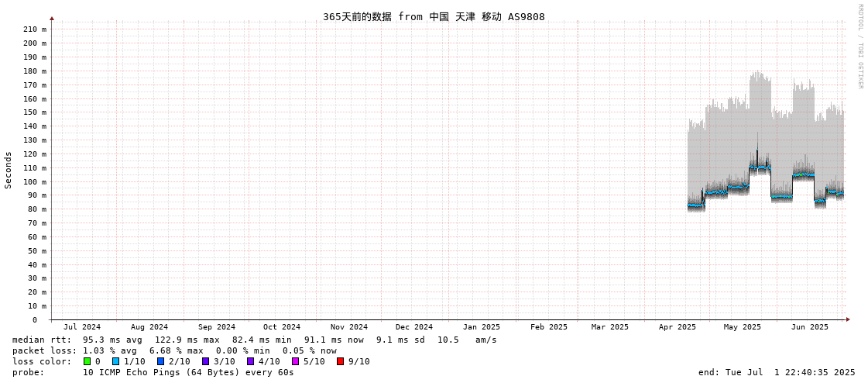Click the '100 m' y-axis tick label
Screen dimensions: 868x383
[35, 181]
